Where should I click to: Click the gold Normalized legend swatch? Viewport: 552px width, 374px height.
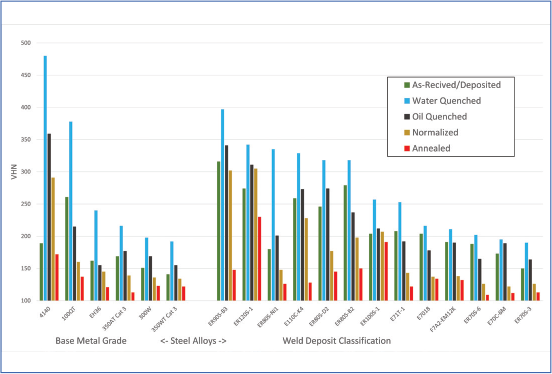pyautogui.click(x=407, y=132)
